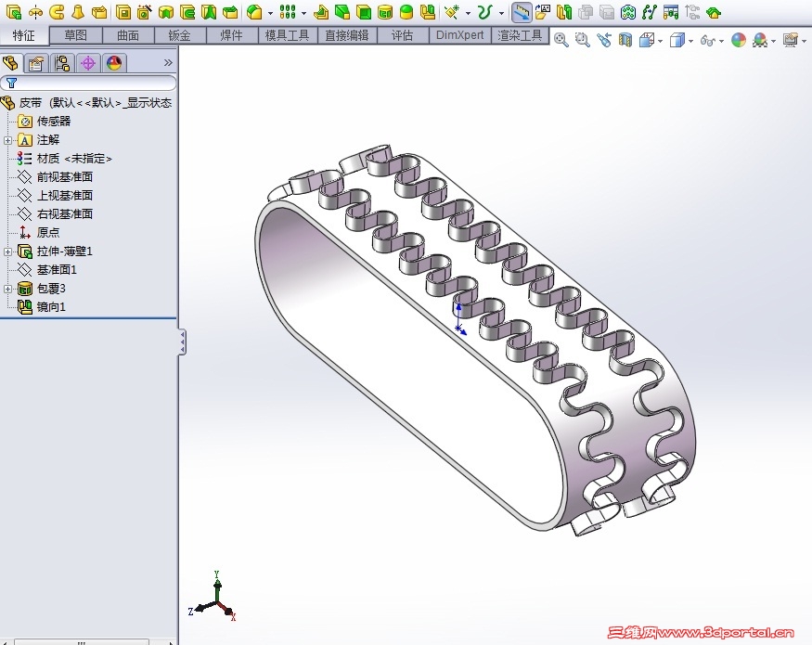Click the Zoom to Area icon
Image resolution: width=812 pixels, height=645 pixels.
(583, 40)
